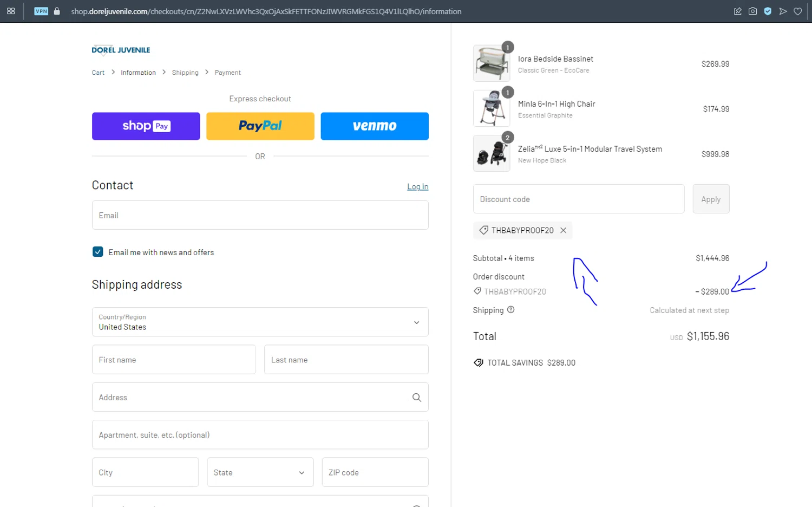Focus the Address field
The height and width of the screenshot is (507, 812).
click(260, 397)
